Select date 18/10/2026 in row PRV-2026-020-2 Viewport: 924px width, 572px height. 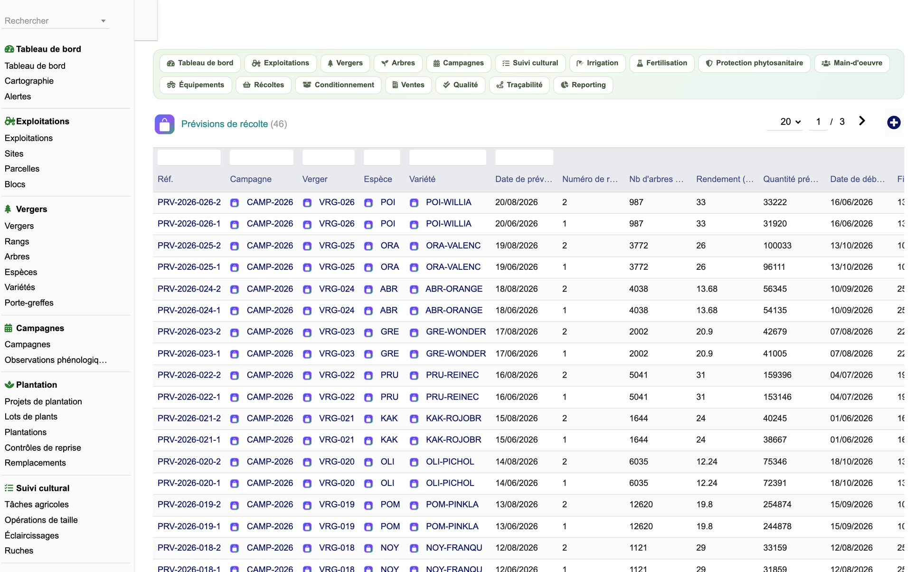851,462
